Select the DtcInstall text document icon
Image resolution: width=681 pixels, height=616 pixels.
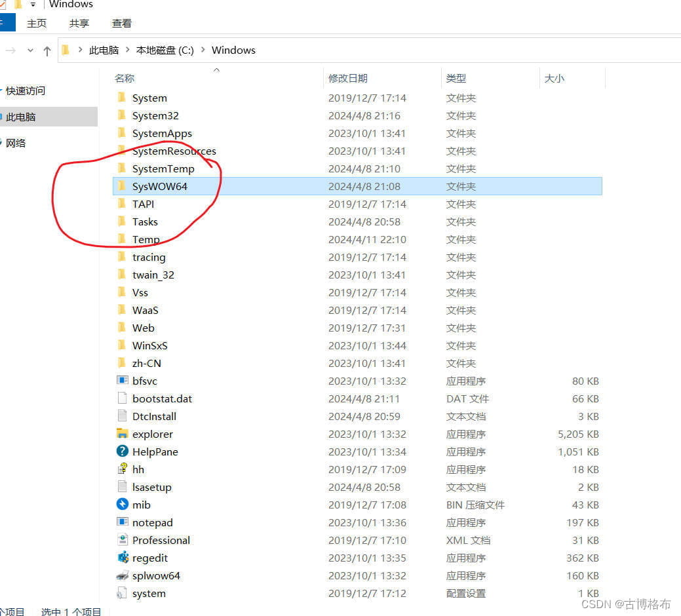[123, 416]
